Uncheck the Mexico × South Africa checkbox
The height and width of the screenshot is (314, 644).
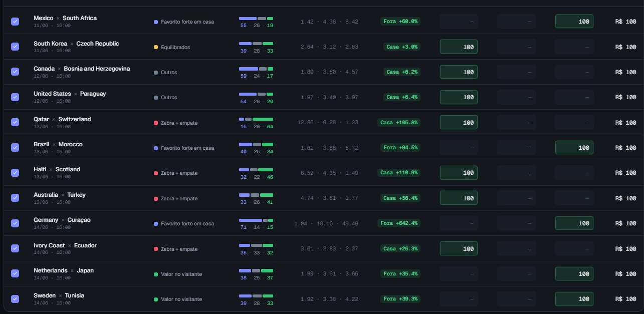(15, 22)
